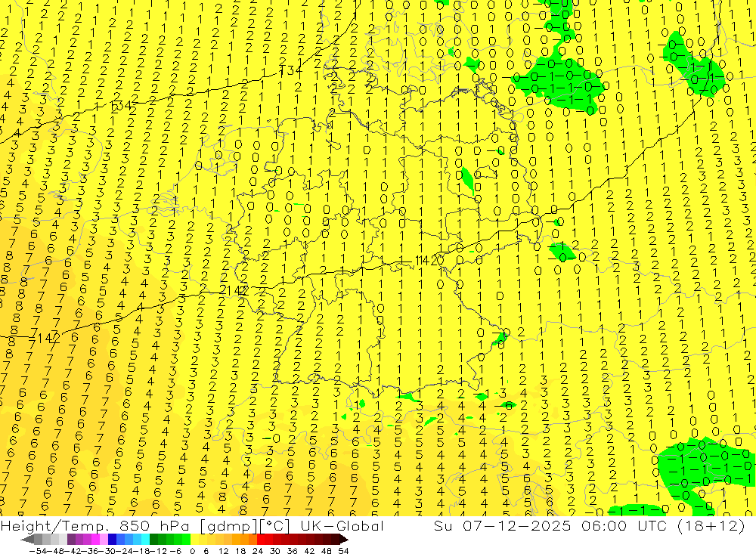Click the '1420' contour label on map
This screenshot has height=554, width=756.
pos(428,261)
